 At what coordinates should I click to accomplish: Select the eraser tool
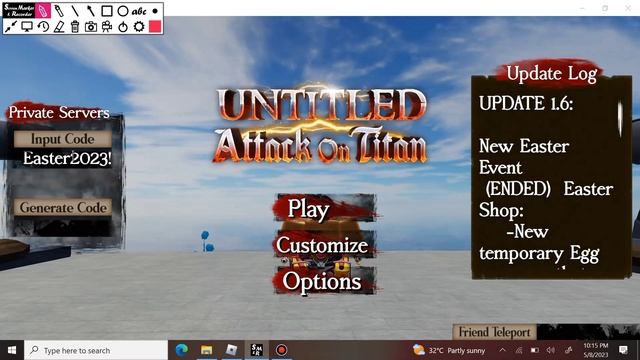pyautogui.click(x=59, y=27)
